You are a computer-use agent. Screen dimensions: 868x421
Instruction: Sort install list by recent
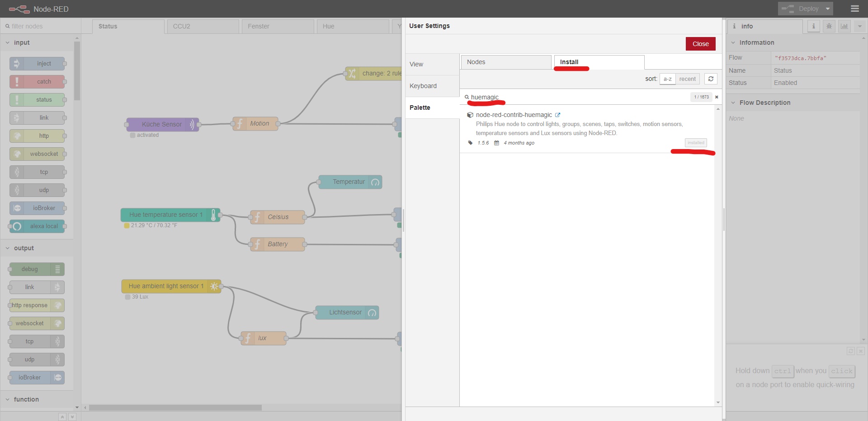[687, 79]
